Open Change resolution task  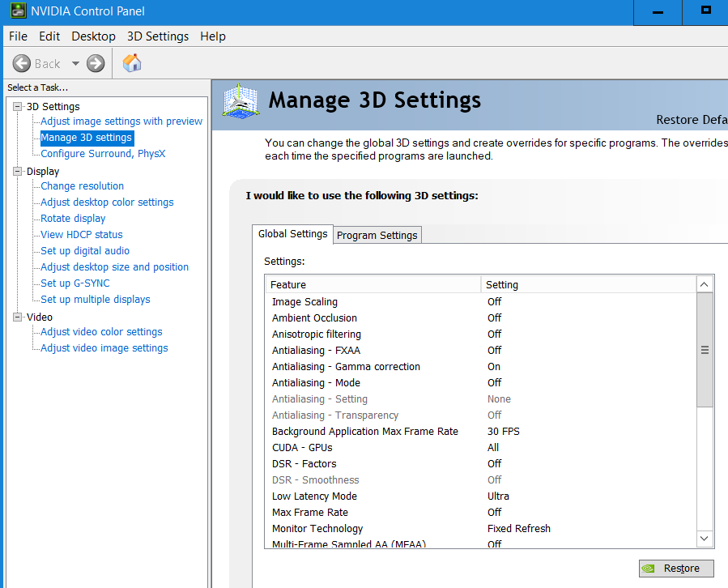point(83,186)
